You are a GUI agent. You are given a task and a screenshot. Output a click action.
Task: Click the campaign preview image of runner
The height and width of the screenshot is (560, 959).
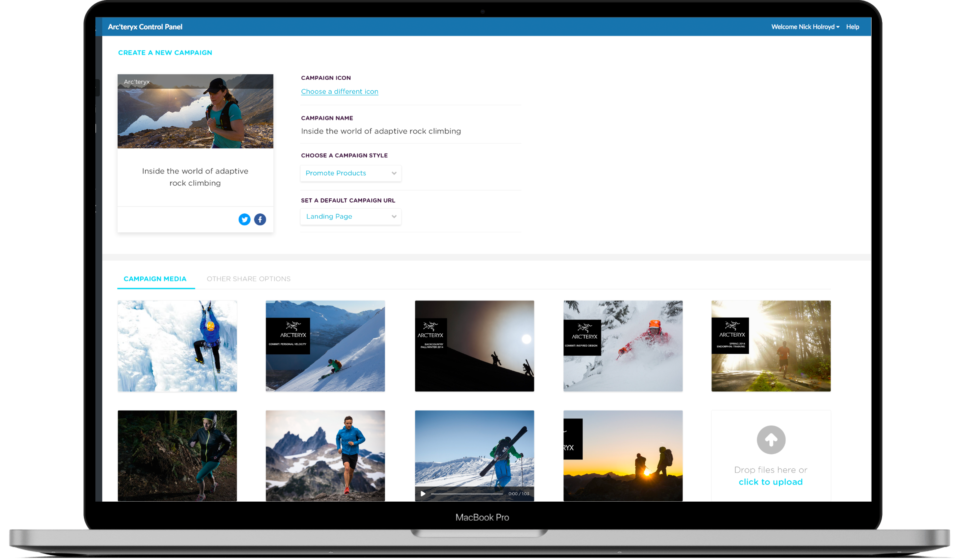pos(195,111)
